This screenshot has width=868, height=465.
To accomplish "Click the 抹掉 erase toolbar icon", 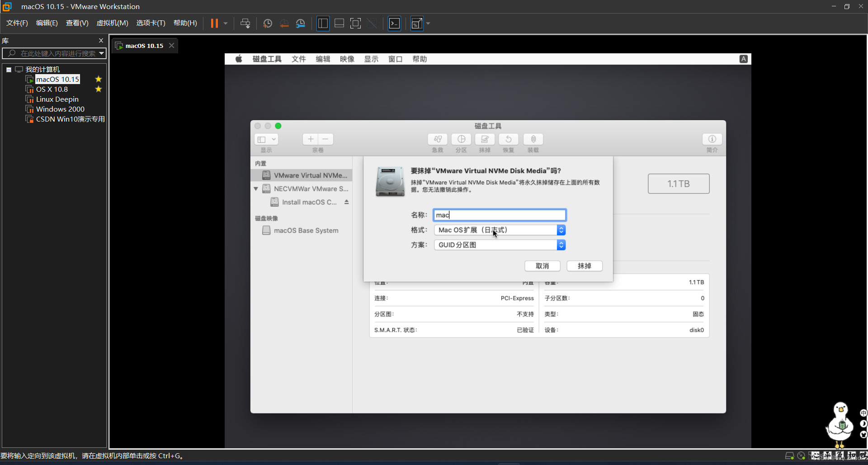I will (x=485, y=139).
